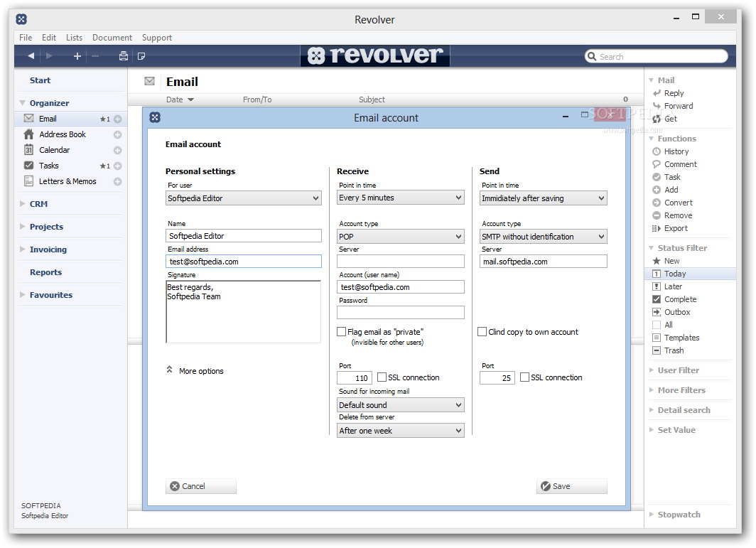Select the Today status filter
Image resolution: width=756 pixels, height=548 pixels.
(690, 274)
